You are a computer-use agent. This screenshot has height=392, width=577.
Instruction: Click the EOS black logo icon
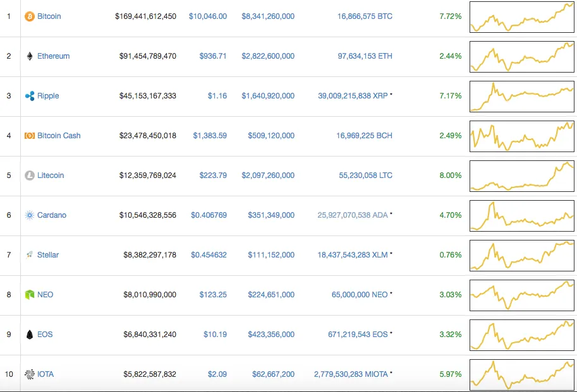[30, 335]
